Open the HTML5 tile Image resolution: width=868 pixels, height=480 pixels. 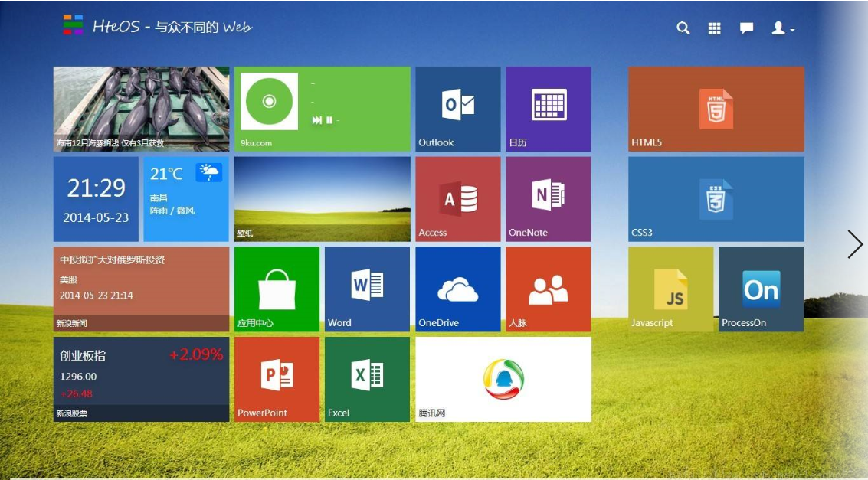[x=716, y=109]
